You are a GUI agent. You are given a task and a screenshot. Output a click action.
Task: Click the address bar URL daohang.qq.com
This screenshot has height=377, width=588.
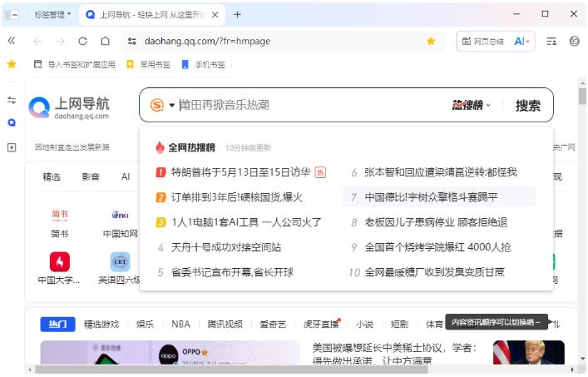(207, 42)
